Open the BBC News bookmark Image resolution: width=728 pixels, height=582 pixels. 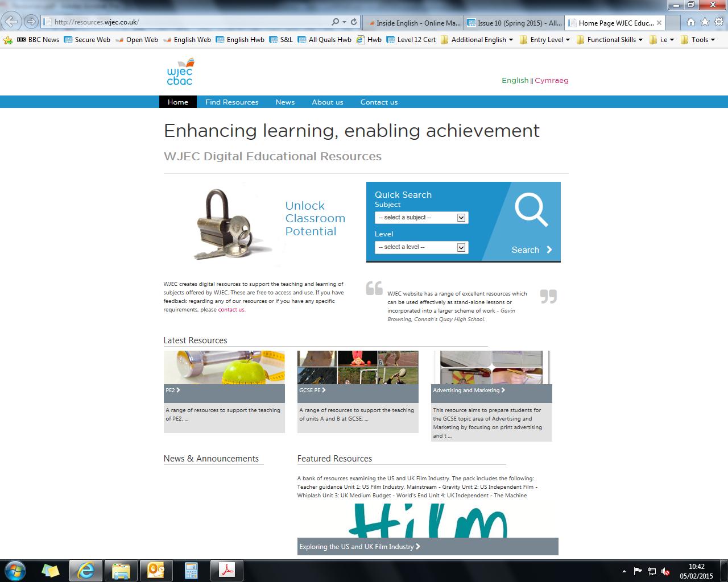pyautogui.click(x=38, y=40)
